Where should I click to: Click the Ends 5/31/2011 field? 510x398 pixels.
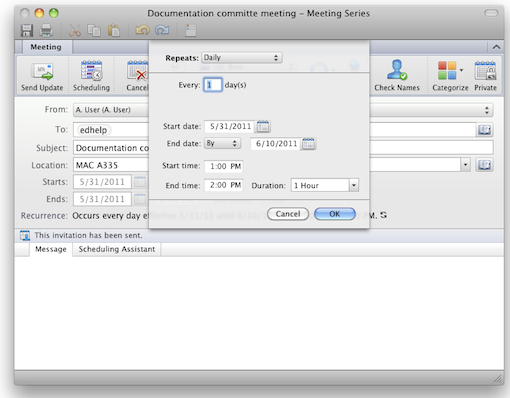point(102,199)
